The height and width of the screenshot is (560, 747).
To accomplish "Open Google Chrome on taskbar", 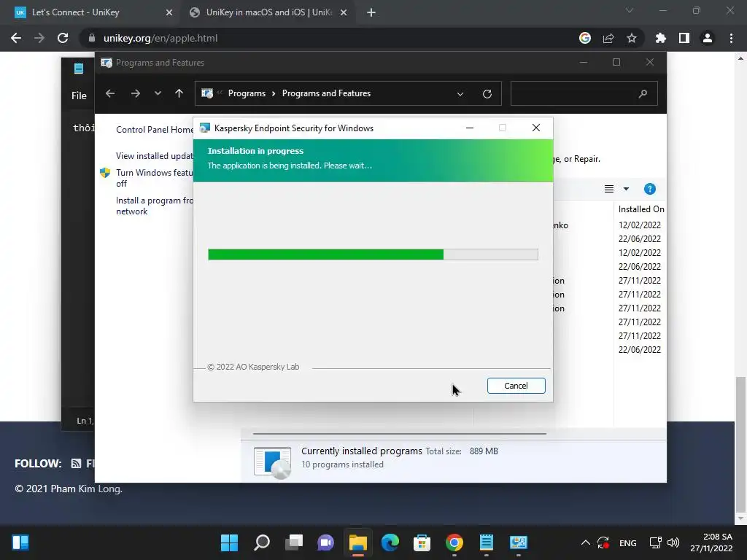I will pyautogui.click(x=454, y=542).
